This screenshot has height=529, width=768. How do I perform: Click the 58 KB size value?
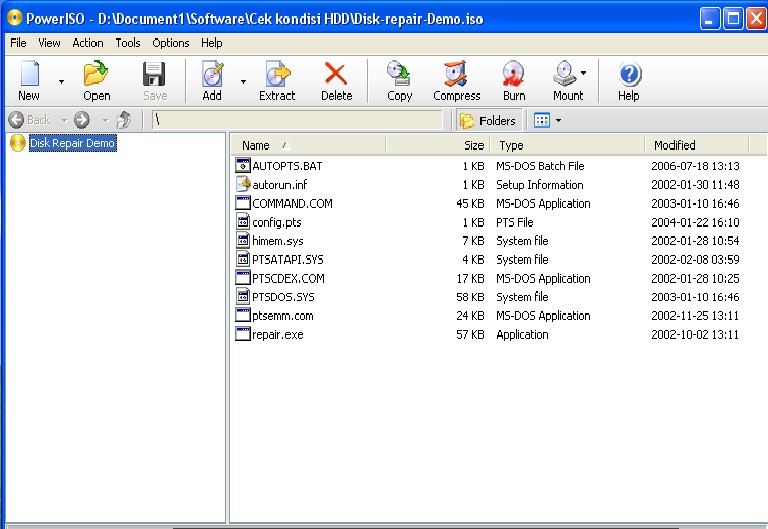point(470,297)
